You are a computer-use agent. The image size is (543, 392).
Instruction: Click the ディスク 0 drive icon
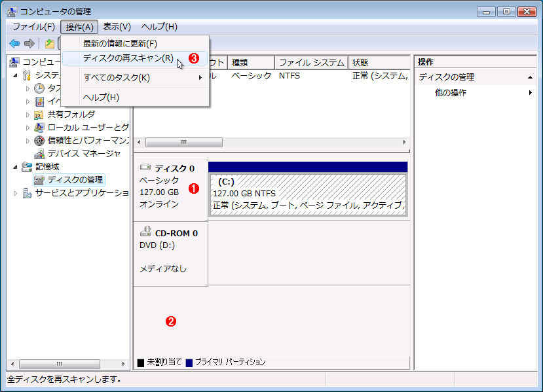pos(145,167)
